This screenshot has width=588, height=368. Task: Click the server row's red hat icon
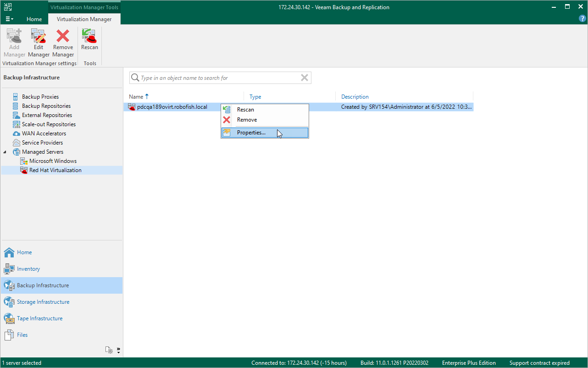coord(132,107)
